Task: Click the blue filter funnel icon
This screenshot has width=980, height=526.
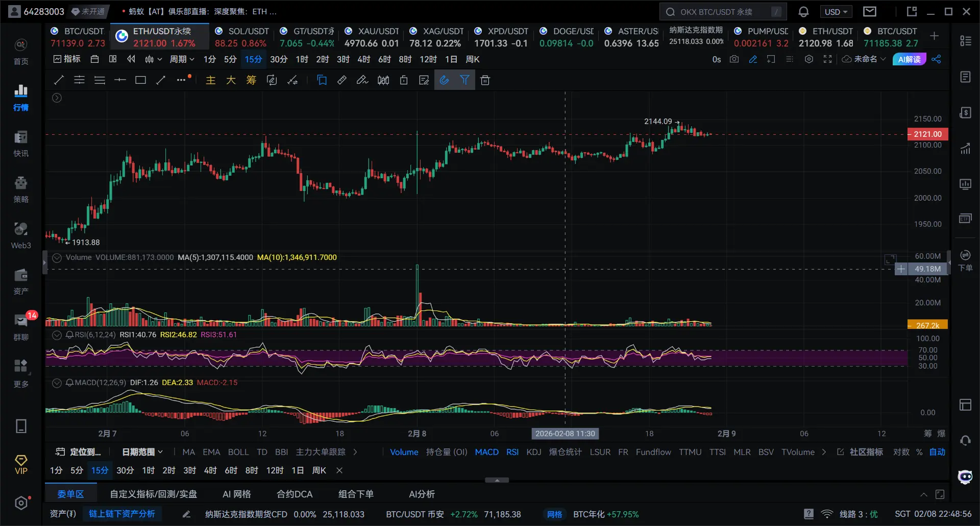Action: [x=464, y=80]
